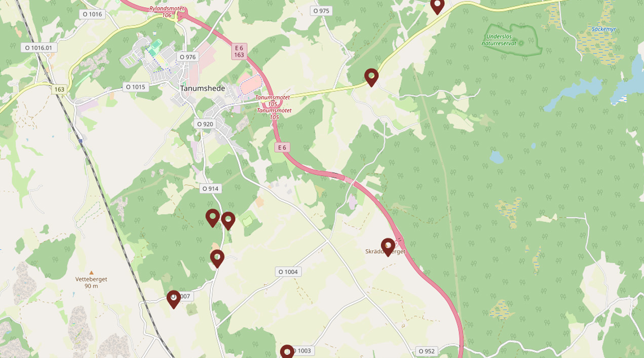Viewport: 644px width, 358px height.
Task: Select the marker beside the O 1007 label
Action: (x=173, y=299)
